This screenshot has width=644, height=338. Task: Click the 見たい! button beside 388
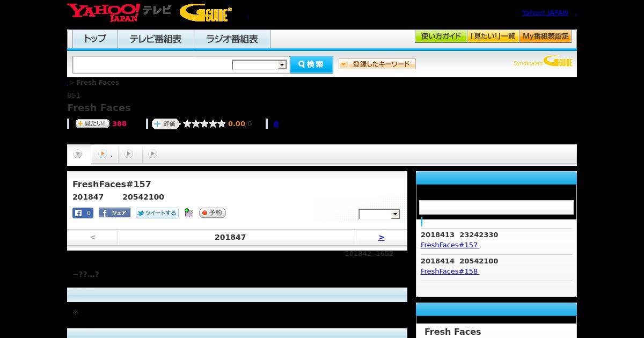(x=92, y=123)
